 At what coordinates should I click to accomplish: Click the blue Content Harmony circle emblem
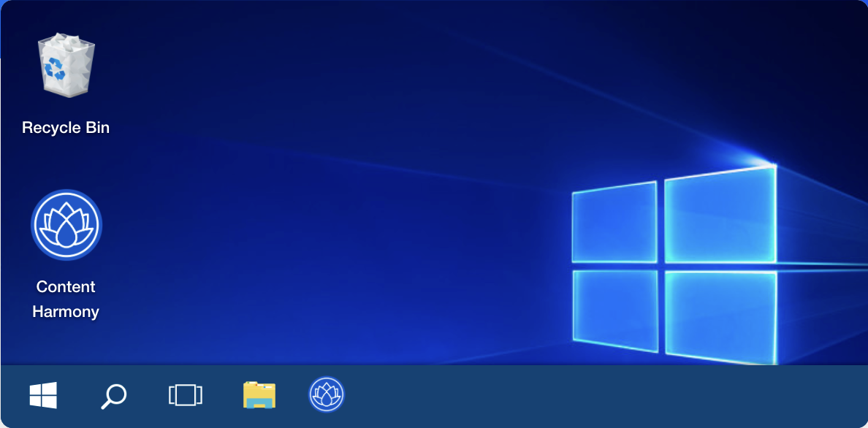(x=66, y=224)
